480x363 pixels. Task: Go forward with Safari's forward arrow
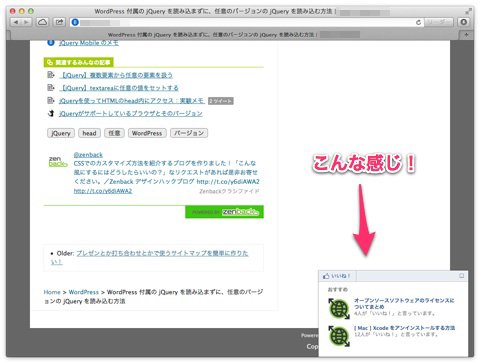27,22
